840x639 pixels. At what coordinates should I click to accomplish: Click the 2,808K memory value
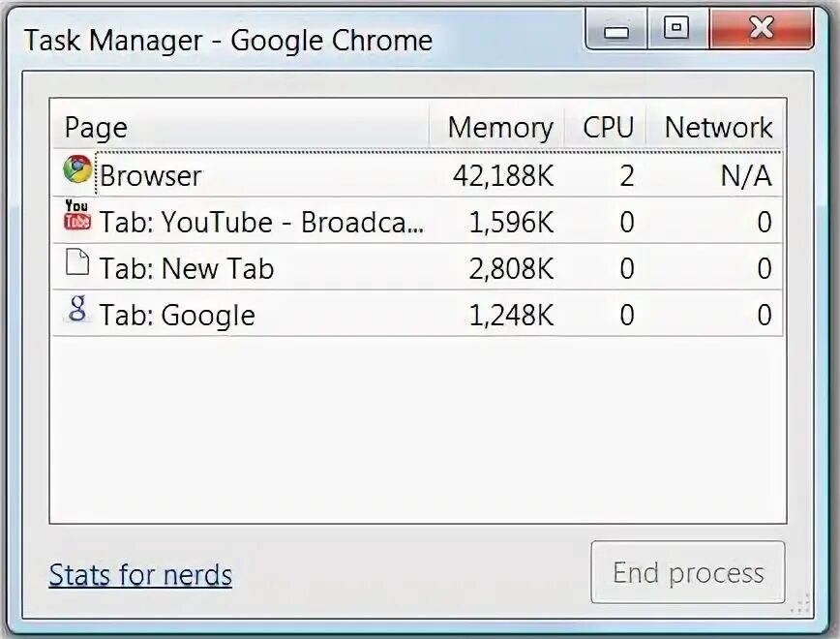coord(511,268)
